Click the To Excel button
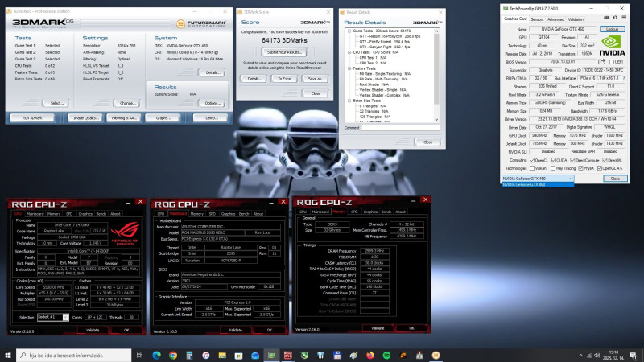This screenshot has height=362, width=644. (x=284, y=78)
